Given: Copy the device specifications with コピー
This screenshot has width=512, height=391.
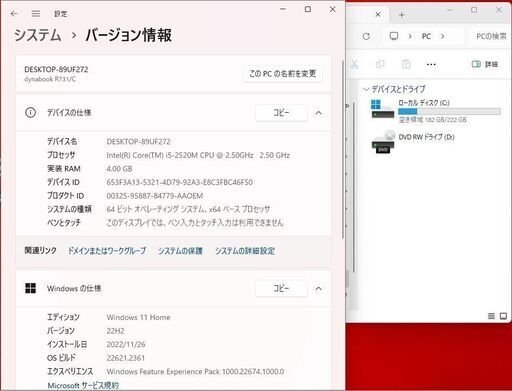Looking at the screenshot, I should pos(281,113).
